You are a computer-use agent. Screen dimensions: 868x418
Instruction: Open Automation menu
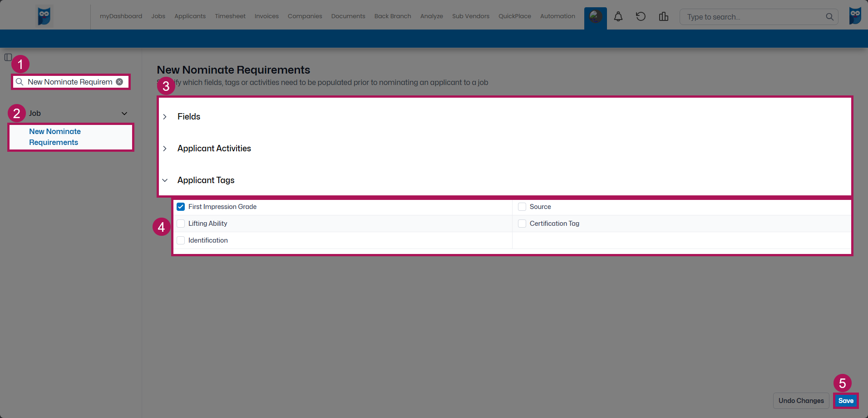pos(557,16)
